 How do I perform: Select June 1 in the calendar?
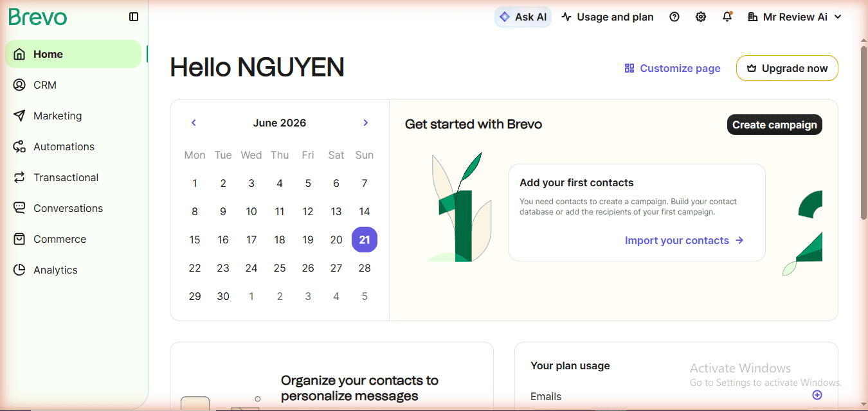[195, 183]
